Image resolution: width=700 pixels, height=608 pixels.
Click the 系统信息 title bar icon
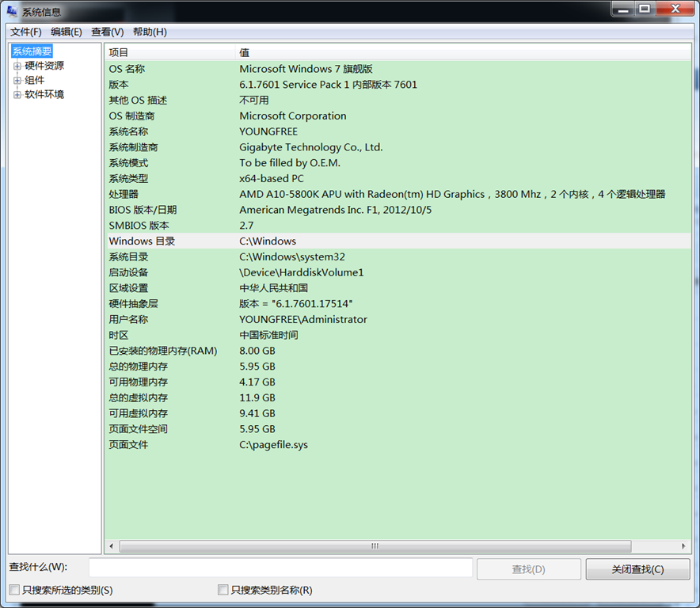pyautogui.click(x=12, y=11)
